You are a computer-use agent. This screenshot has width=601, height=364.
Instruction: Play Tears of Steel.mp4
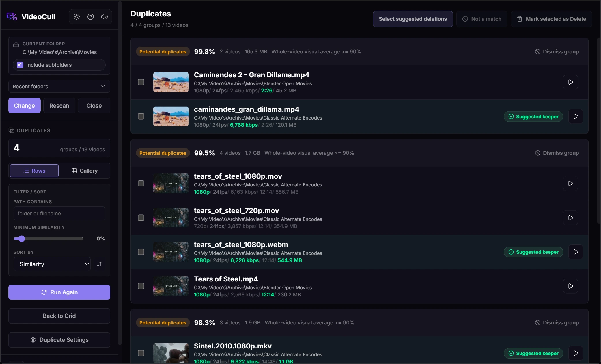pos(570,286)
